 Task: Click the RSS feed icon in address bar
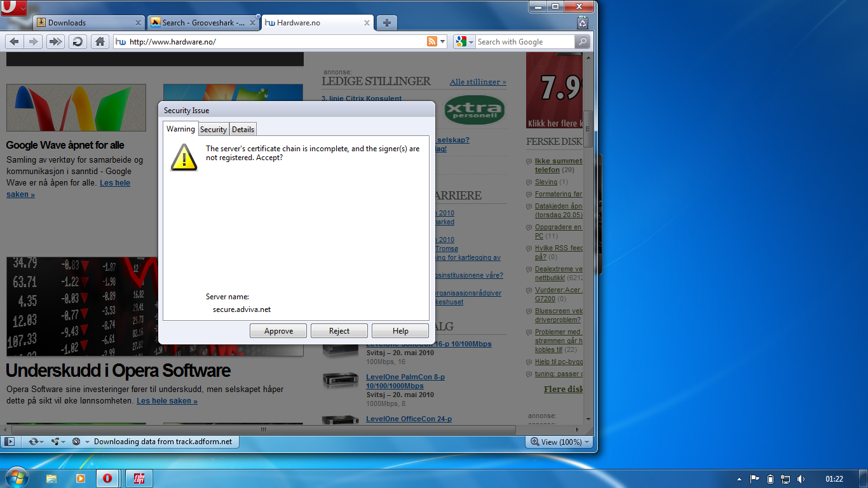(x=432, y=41)
